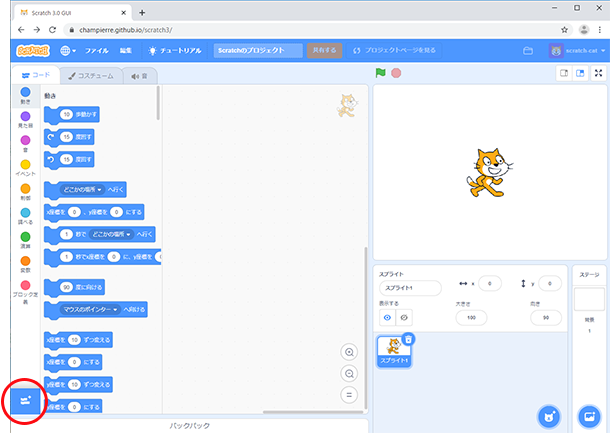Click the choose a sprite button
610x433 pixels.
click(x=549, y=417)
